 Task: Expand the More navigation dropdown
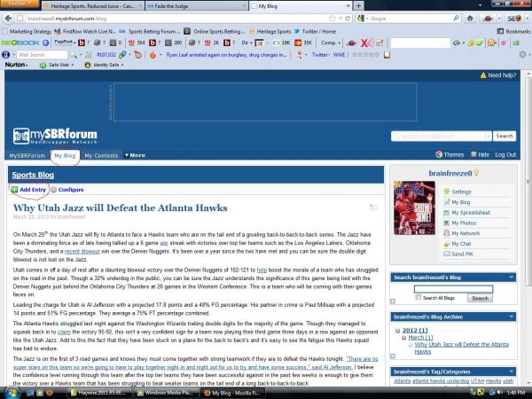(x=136, y=155)
